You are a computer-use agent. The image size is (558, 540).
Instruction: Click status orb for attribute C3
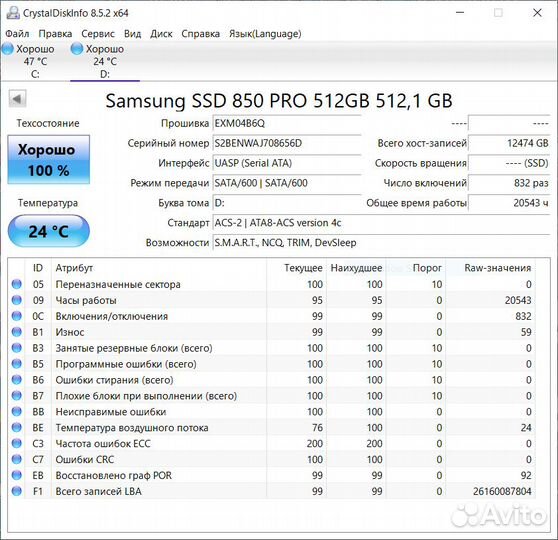(x=16, y=443)
